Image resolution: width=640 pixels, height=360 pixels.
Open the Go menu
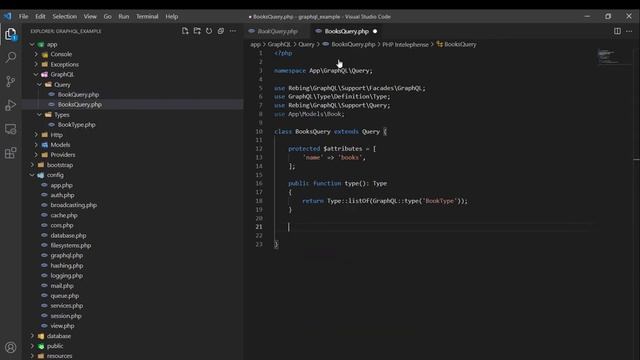point(108,16)
